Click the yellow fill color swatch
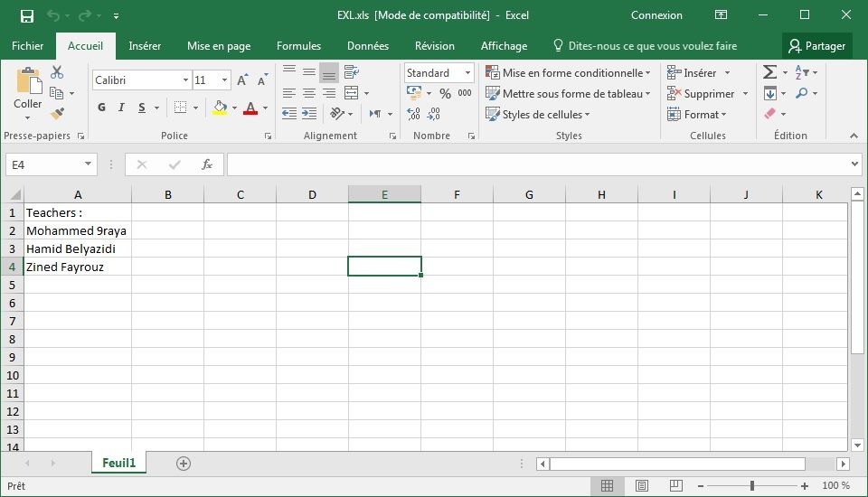 (220, 108)
